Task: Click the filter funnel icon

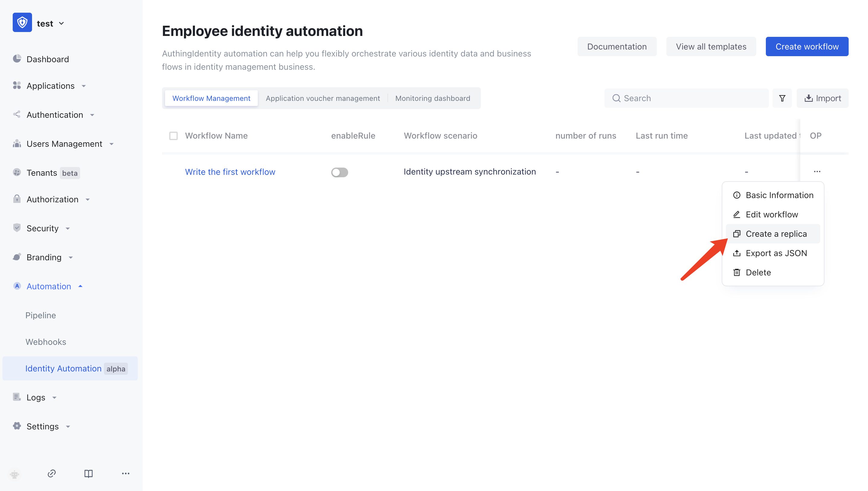Action: (782, 98)
